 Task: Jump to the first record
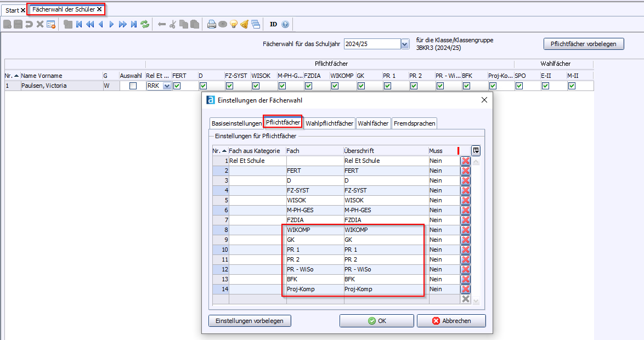coord(79,24)
